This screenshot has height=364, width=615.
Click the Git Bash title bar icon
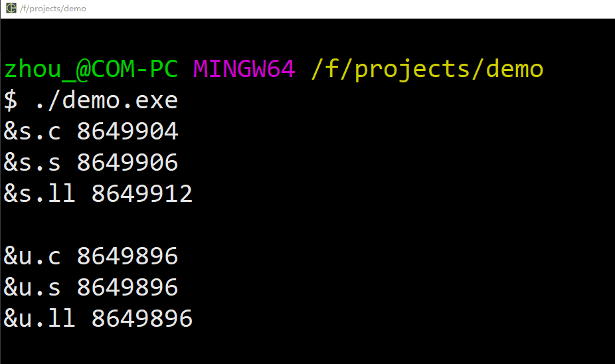[x=11, y=8]
